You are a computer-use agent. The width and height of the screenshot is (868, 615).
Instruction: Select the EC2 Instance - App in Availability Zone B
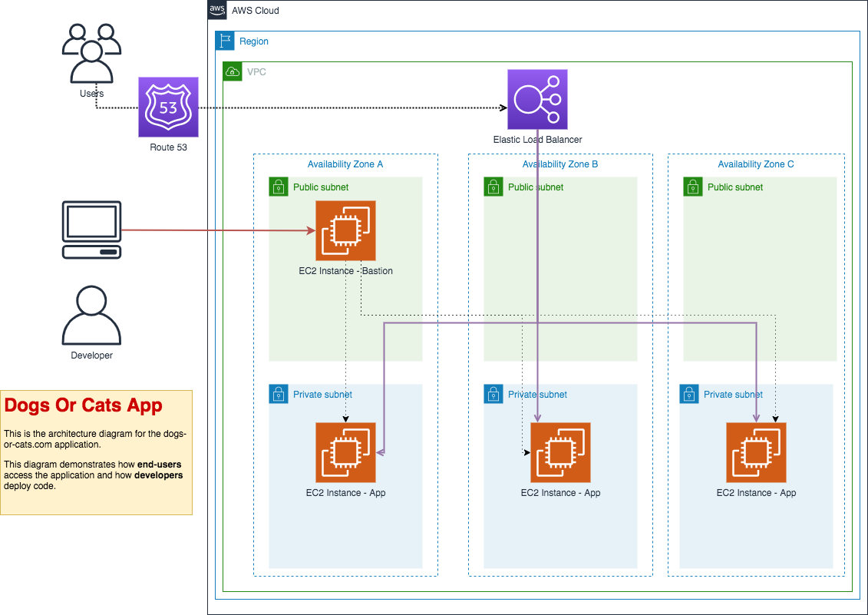560,452
